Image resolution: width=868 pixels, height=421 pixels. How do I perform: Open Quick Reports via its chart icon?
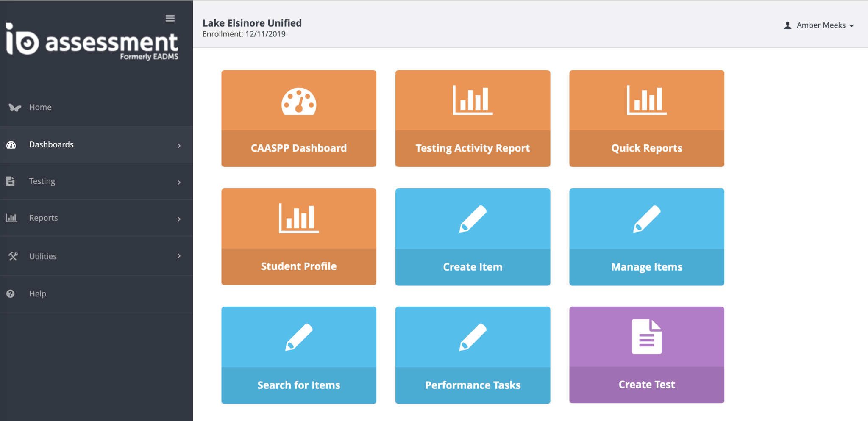pos(646,100)
